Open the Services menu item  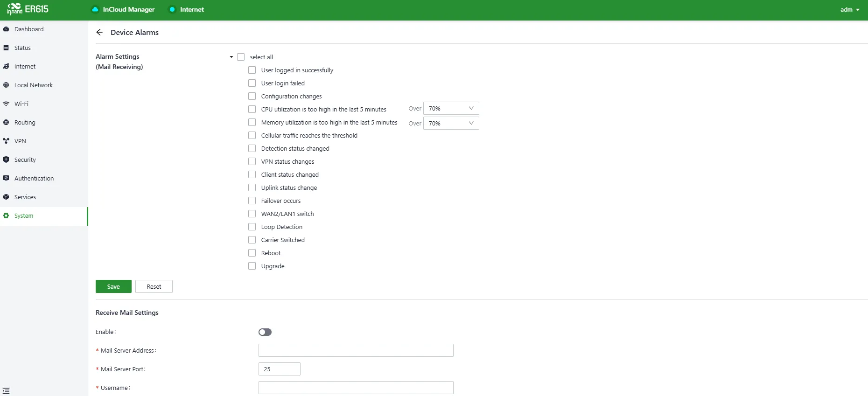[x=44, y=197]
